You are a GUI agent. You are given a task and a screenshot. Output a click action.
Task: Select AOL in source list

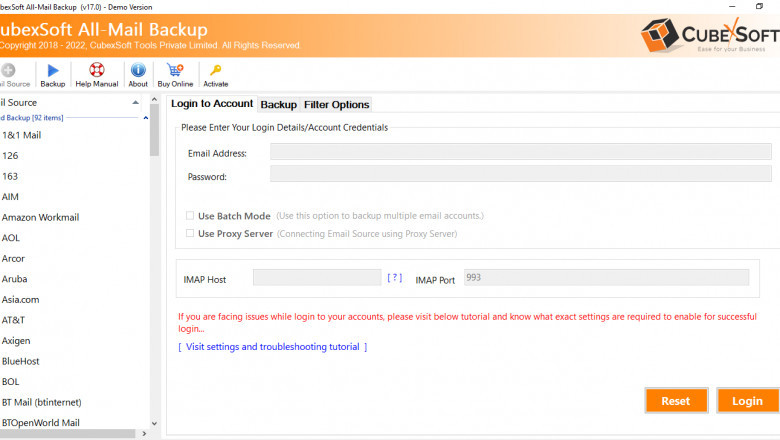pyautogui.click(x=11, y=238)
